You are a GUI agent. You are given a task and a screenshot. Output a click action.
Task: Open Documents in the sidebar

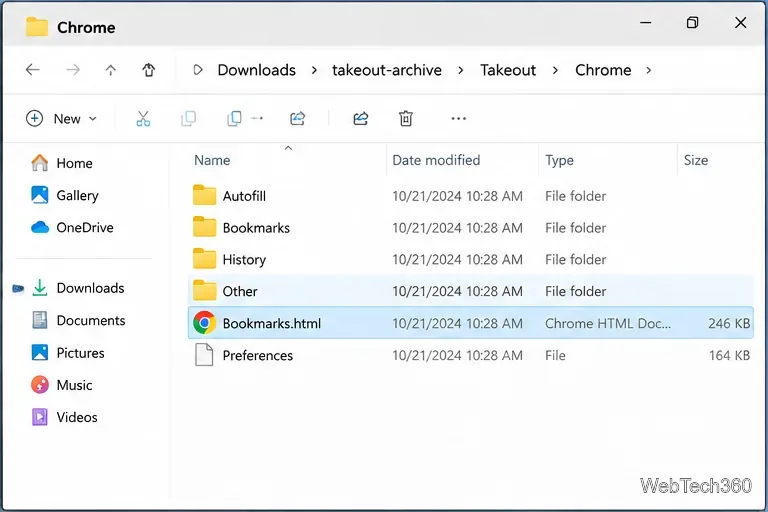[x=79, y=320]
